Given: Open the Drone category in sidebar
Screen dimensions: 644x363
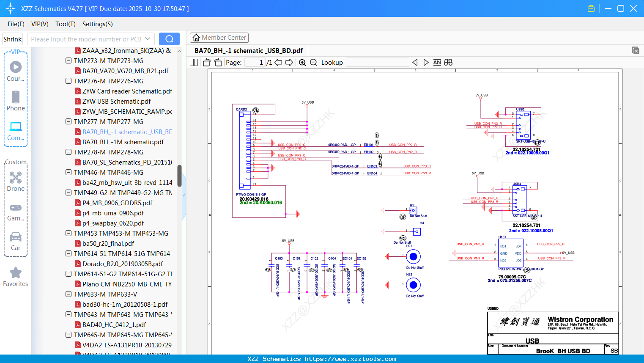Looking at the screenshot, I should (x=16, y=181).
